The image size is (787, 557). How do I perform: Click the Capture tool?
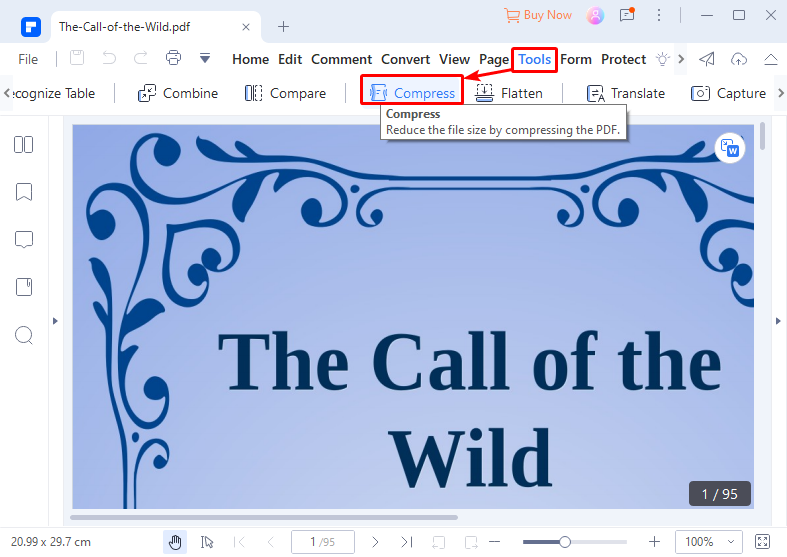[x=728, y=93]
